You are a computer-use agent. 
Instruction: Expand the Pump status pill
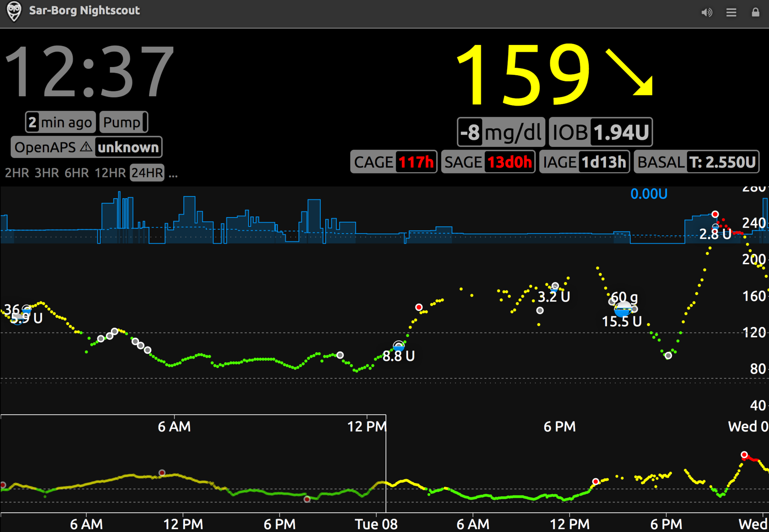click(x=123, y=123)
